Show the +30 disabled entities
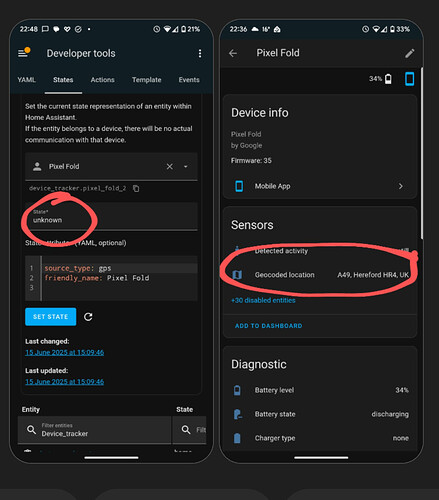 pyautogui.click(x=263, y=300)
